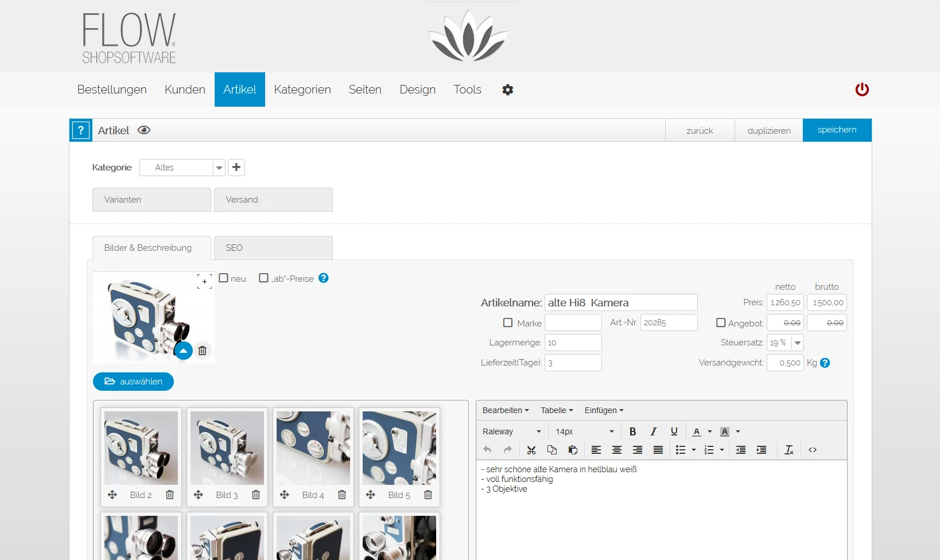
Task: Expand numbered list style options
Action: pyautogui.click(x=722, y=450)
